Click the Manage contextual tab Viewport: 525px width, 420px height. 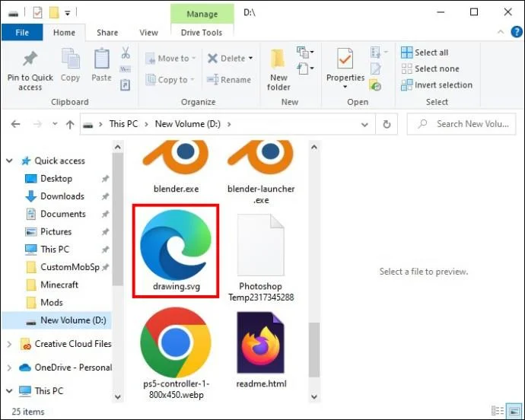coord(202,14)
